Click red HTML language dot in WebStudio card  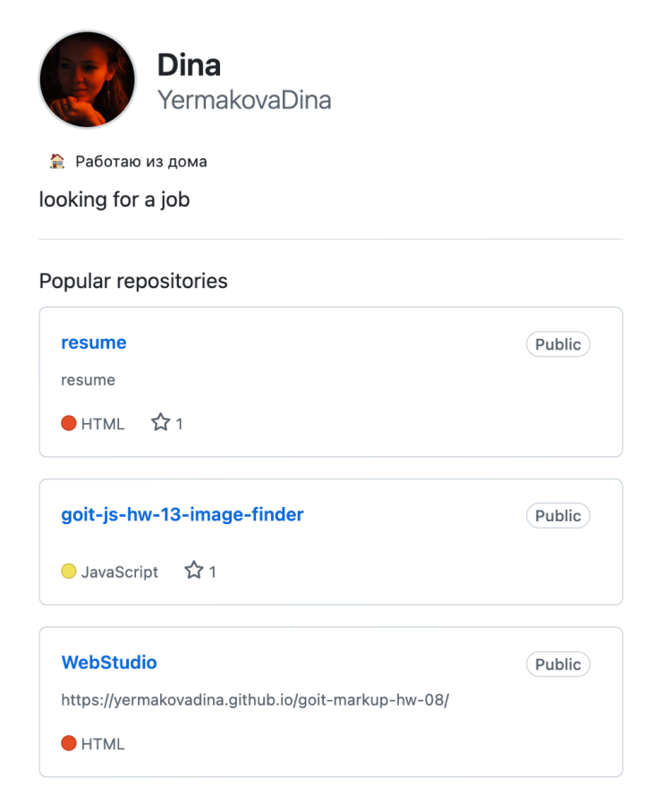[x=69, y=743]
